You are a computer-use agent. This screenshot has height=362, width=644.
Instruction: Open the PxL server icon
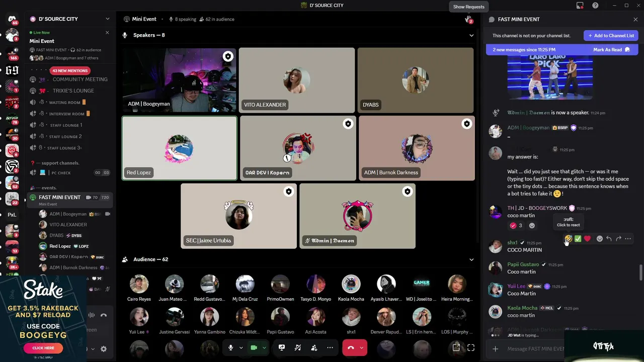pyautogui.click(x=12, y=215)
